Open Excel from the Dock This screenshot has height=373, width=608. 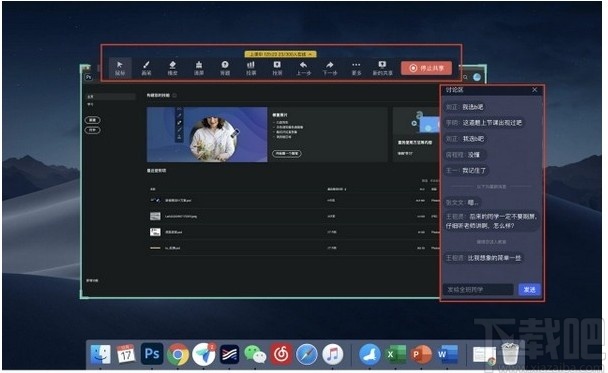click(395, 354)
